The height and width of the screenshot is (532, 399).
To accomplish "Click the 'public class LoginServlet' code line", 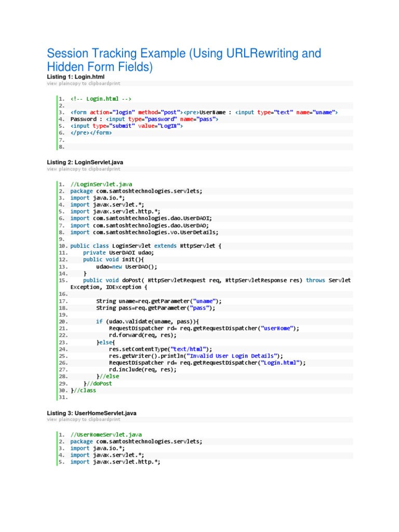I will (145, 246).
